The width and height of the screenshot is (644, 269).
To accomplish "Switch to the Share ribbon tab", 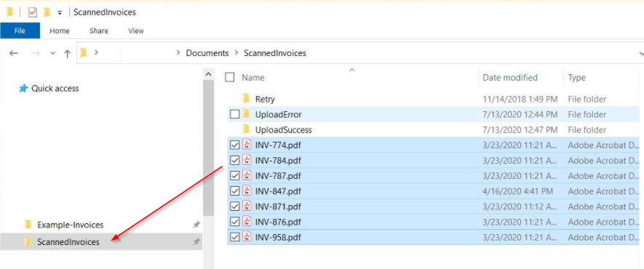I will click(x=99, y=31).
